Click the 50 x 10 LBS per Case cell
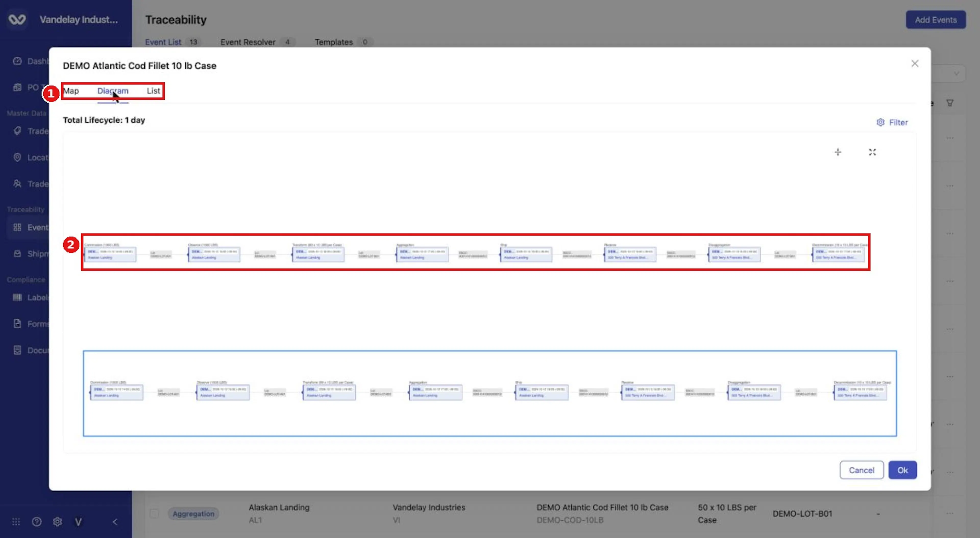 click(x=727, y=513)
